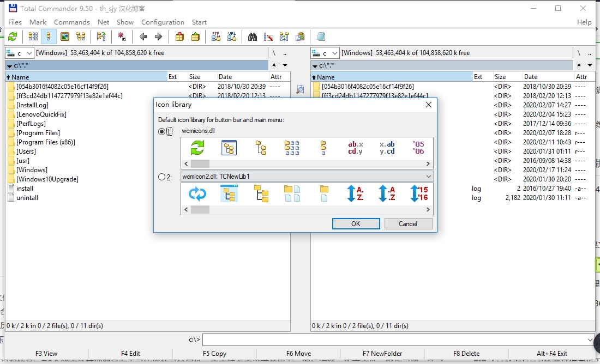
Task: Pick the A.Z. sort icon in library 2
Action: pyautogui.click(x=356, y=193)
